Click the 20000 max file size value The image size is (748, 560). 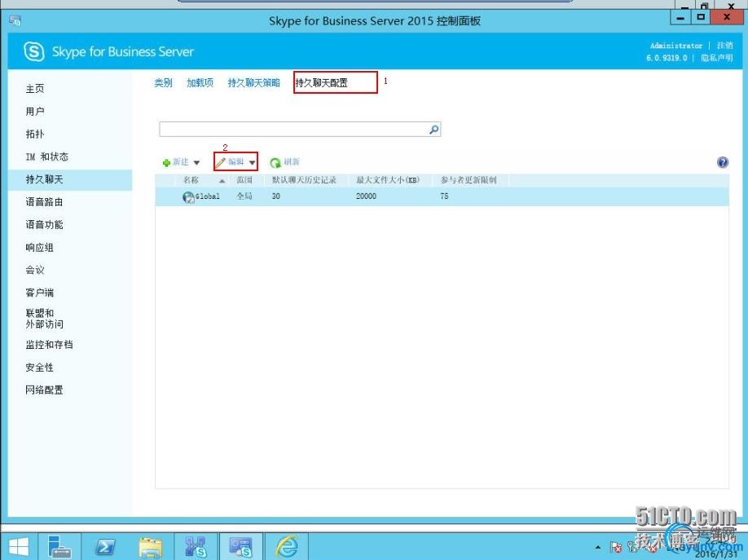point(366,196)
